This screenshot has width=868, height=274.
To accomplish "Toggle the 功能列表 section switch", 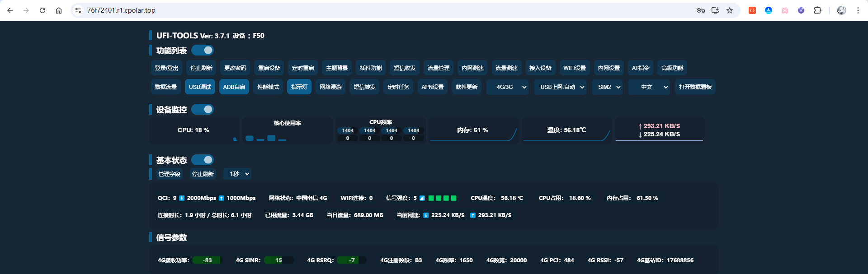I will pos(203,50).
